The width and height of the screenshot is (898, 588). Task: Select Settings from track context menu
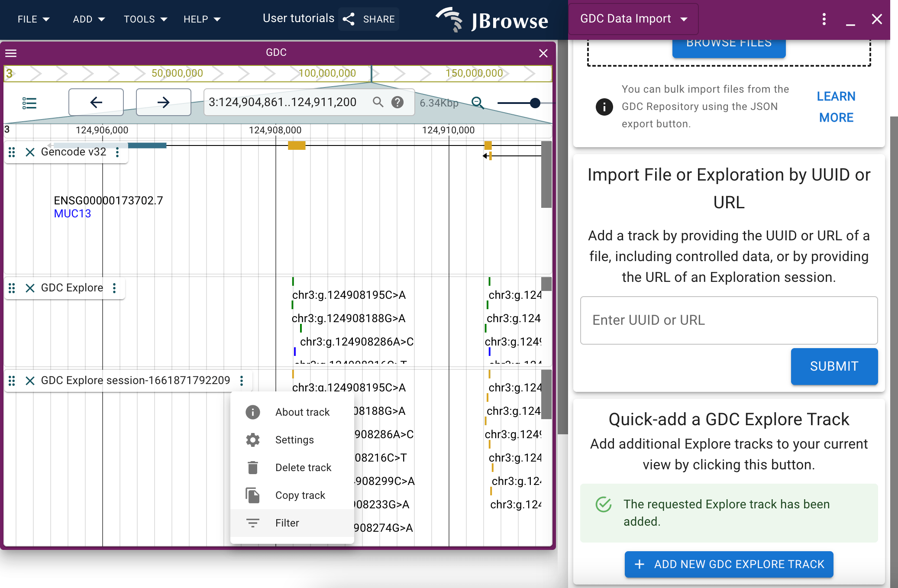(x=292, y=440)
